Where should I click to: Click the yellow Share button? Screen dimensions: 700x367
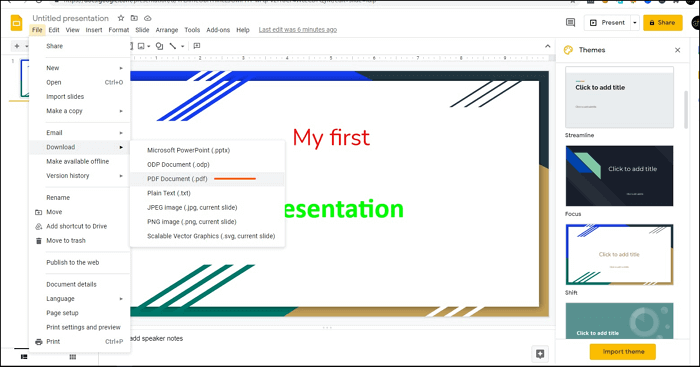click(662, 22)
